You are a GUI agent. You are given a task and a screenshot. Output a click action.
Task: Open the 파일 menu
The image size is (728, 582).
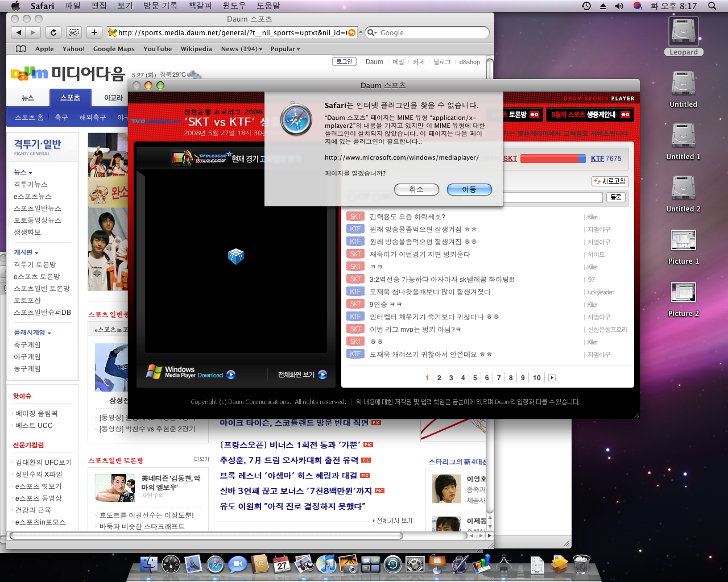point(73,6)
